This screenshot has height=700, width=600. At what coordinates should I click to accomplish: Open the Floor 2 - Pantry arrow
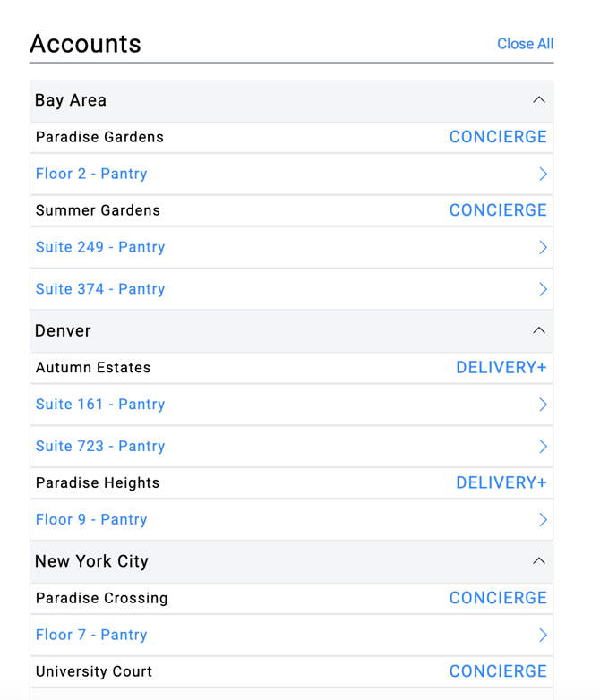point(542,175)
